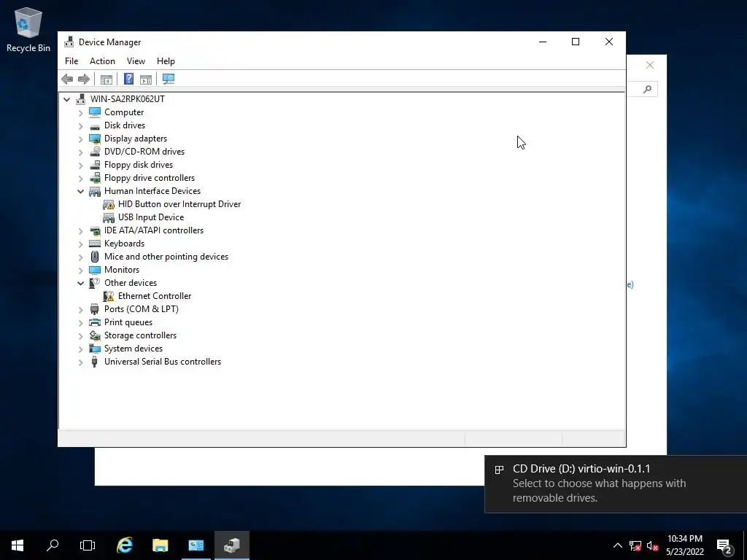
Task: Select the Monitors category icon
Action: 95,270
